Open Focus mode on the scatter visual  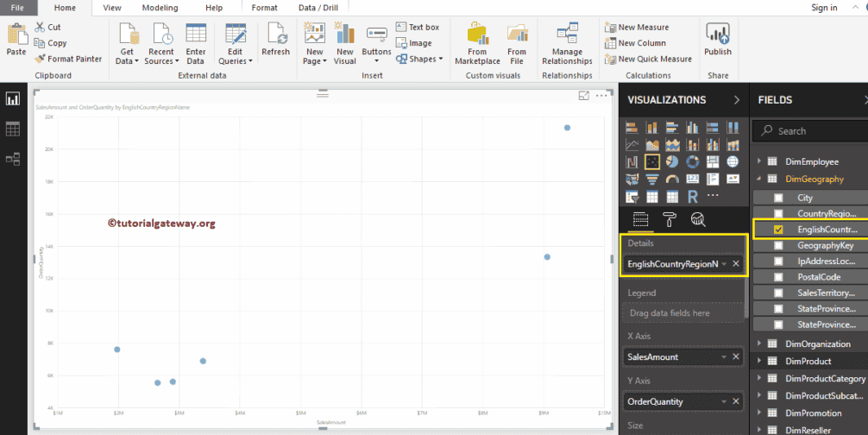[x=583, y=96]
